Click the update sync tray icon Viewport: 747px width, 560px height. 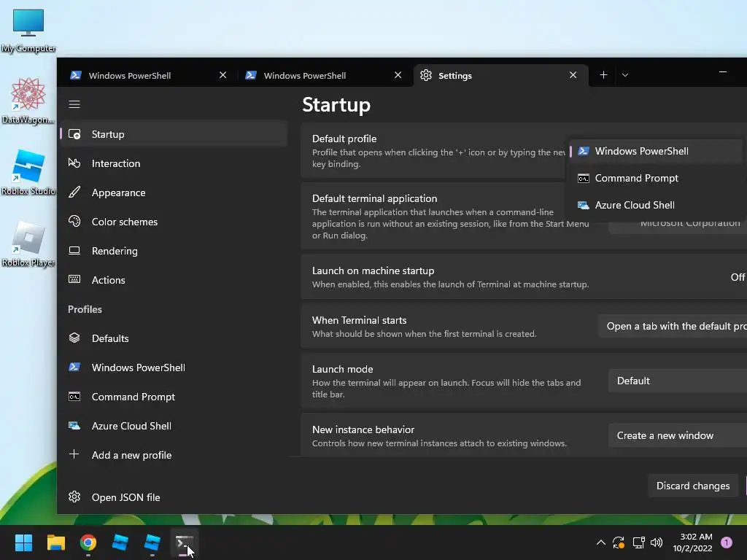tap(619, 542)
